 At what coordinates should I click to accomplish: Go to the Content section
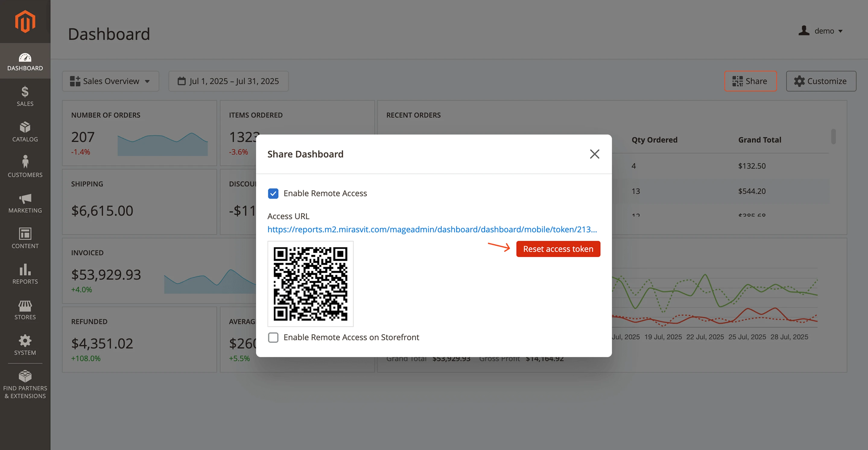(25, 238)
